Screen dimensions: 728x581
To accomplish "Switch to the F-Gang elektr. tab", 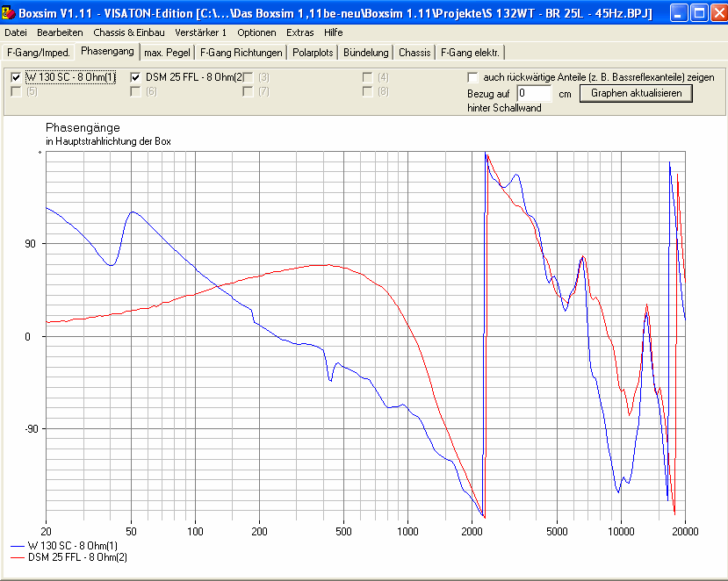I will coord(470,53).
